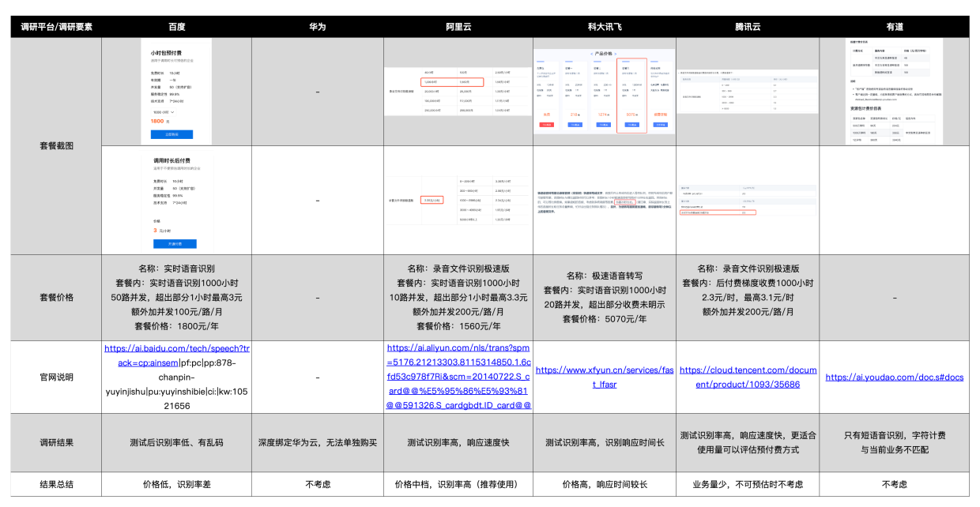The width and height of the screenshot is (980, 507).
Task: Select the 套餐价格 row label
Action: 56,297
